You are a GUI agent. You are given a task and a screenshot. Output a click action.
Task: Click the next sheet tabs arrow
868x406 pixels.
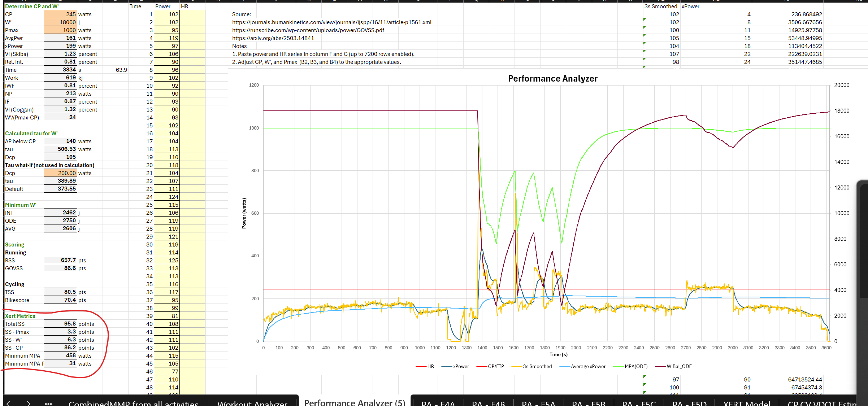point(29,403)
